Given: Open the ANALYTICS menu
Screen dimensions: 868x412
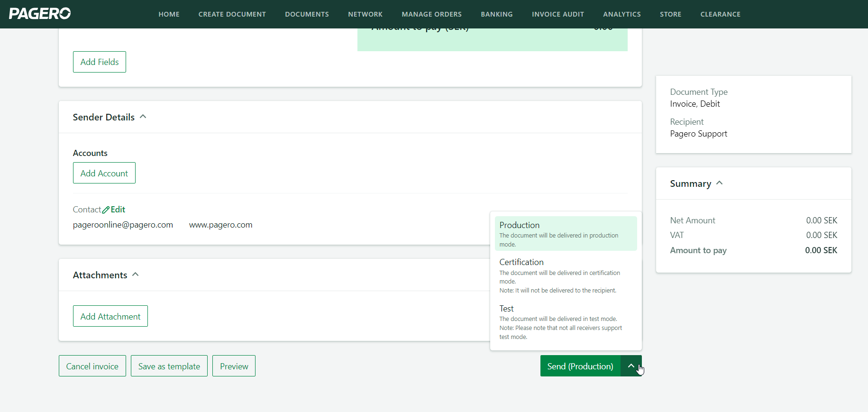Looking at the screenshot, I should tap(622, 14).
